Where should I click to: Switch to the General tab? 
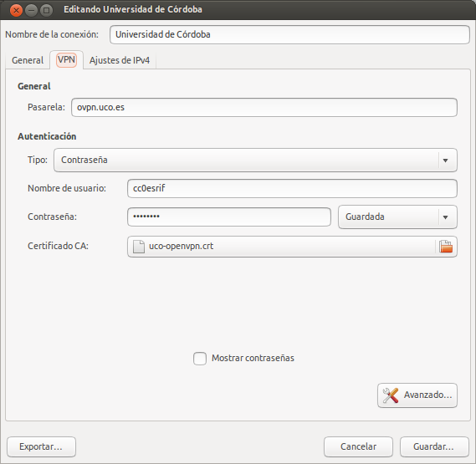tap(28, 60)
